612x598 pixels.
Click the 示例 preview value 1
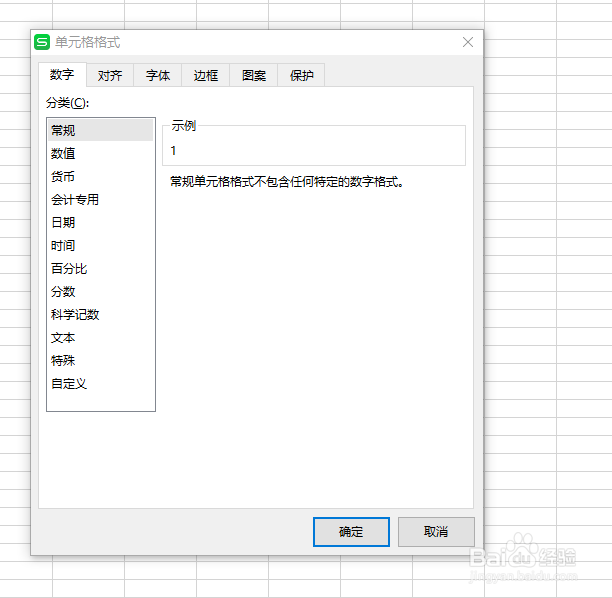pyautogui.click(x=173, y=151)
